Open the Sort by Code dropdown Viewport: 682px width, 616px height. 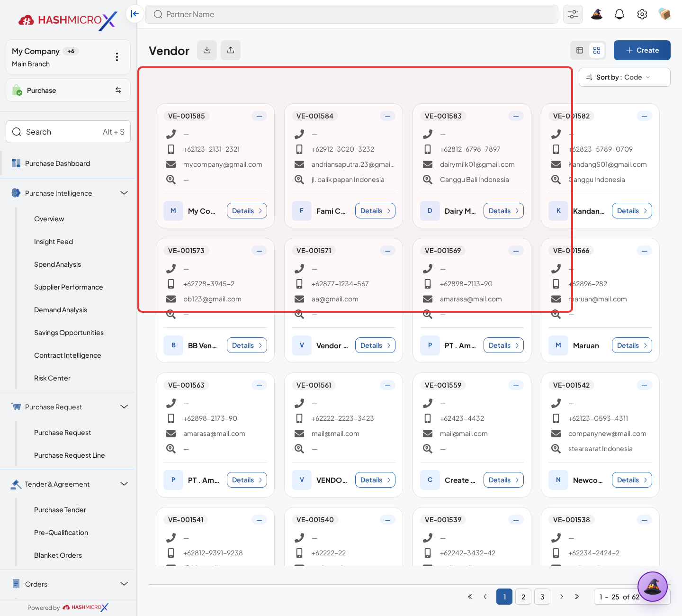click(x=624, y=77)
